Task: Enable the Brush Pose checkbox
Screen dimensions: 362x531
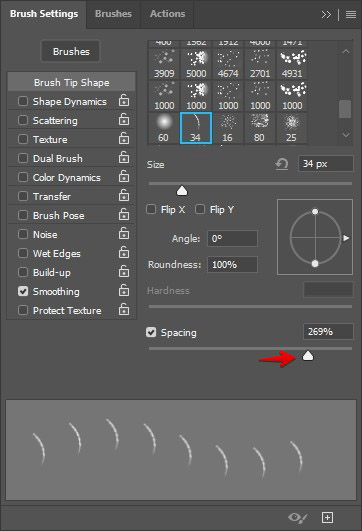Action: click(23, 215)
